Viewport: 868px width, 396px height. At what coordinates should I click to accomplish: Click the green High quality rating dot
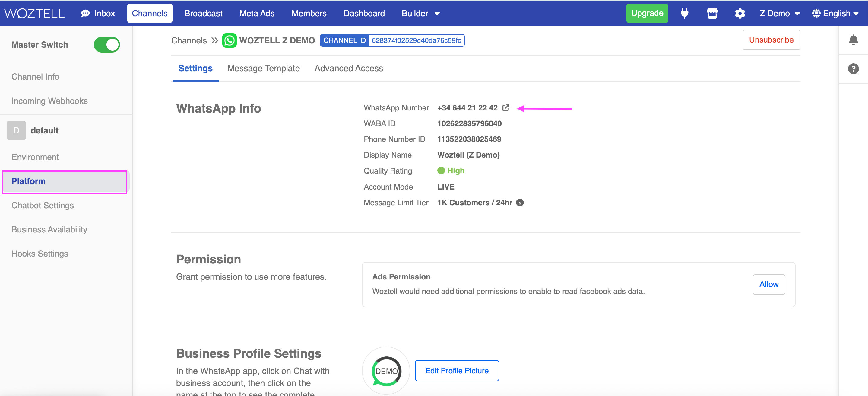[441, 170]
